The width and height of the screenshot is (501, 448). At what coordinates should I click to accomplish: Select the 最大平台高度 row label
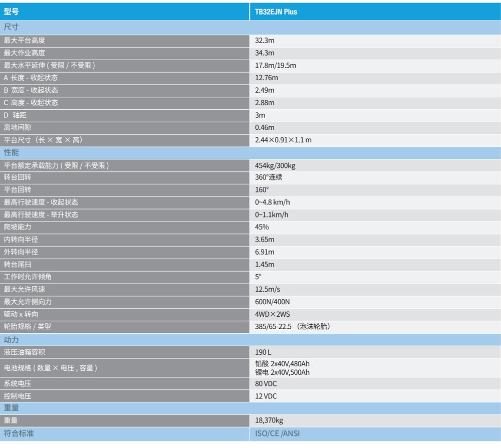pos(24,40)
